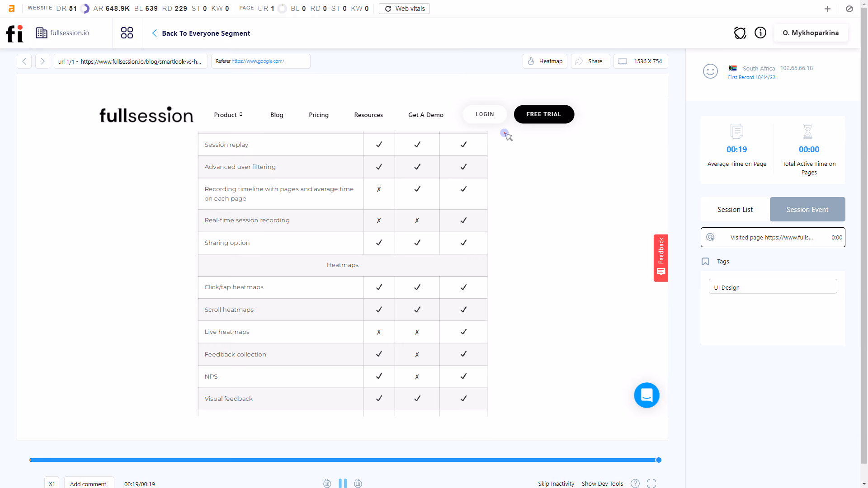Screen dimensions: 868x488
Task: Go to the previous session arrow
Action: point(24,61)
